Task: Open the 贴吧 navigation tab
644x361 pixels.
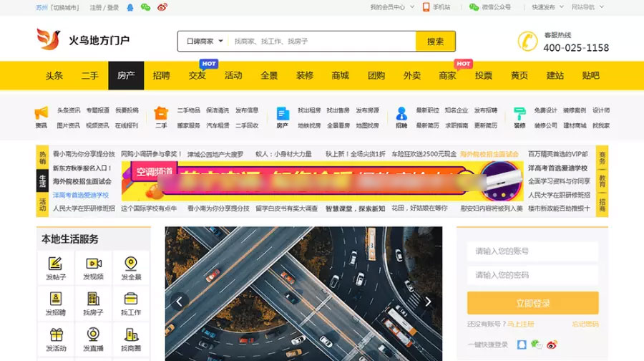Action: [590, 76]
